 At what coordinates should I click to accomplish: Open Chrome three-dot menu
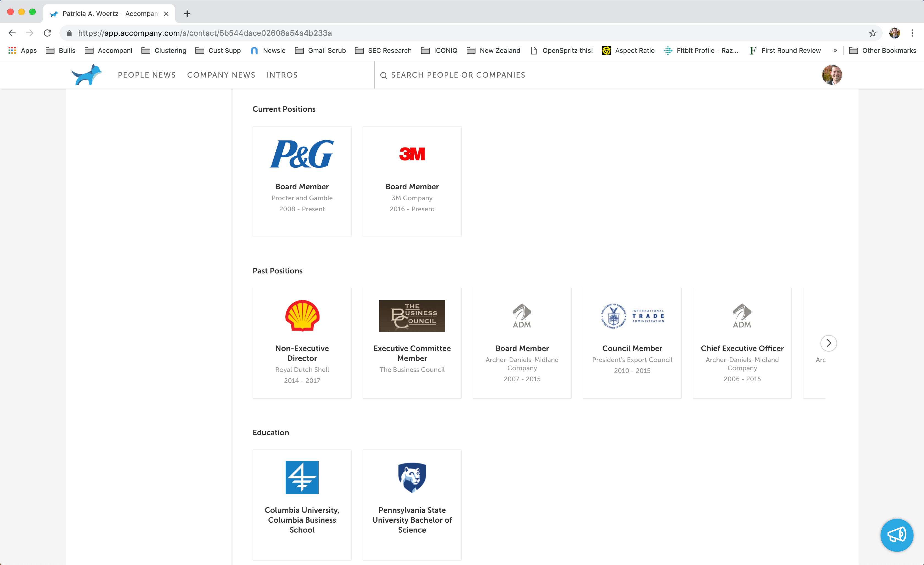pyautogui.click(x=912, y=33)
